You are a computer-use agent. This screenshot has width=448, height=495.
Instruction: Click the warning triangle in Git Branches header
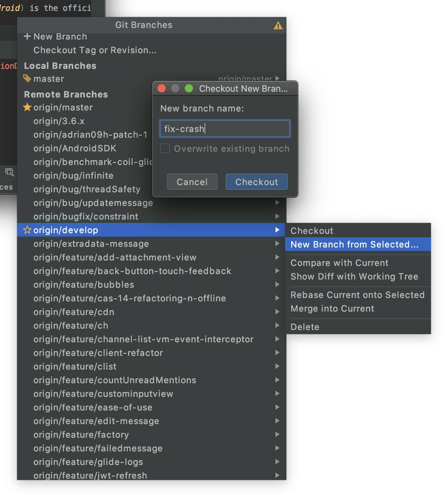279,25
